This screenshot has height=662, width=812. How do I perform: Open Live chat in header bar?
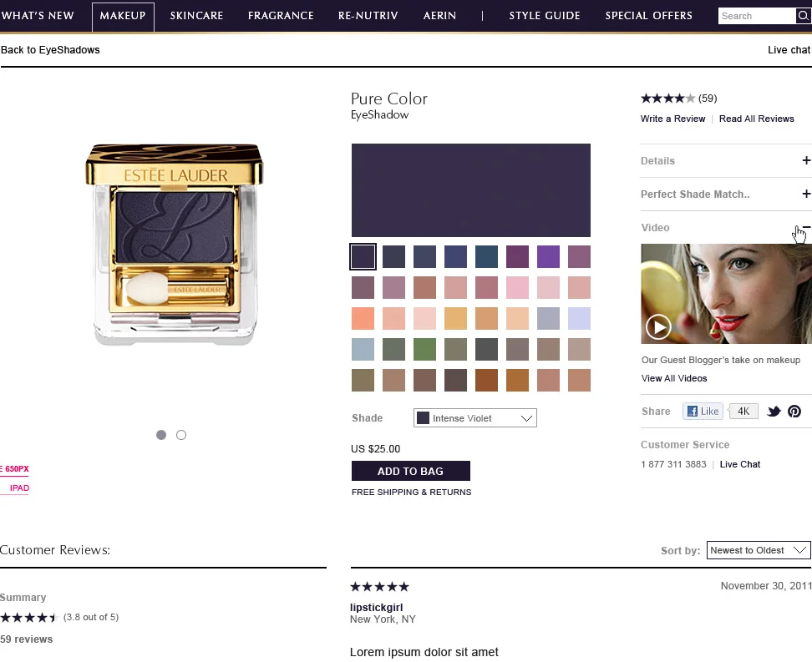click(x=789, y=50)
